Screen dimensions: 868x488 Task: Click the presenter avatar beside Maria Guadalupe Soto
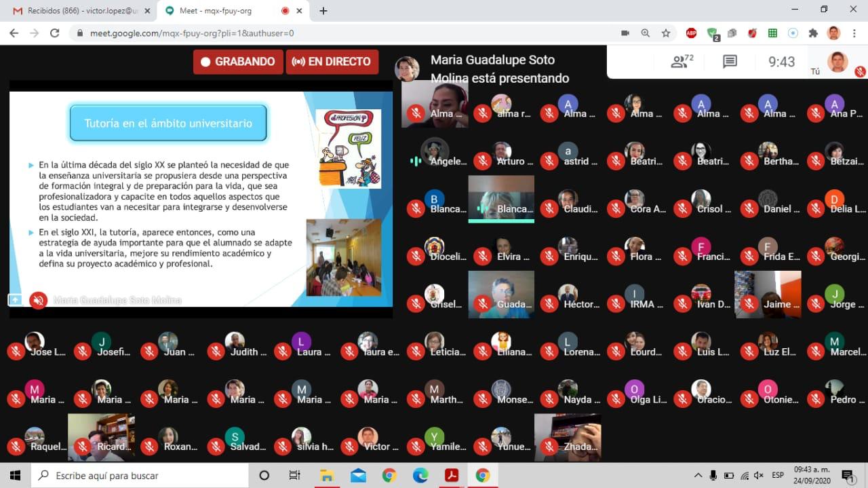[407, 69]
